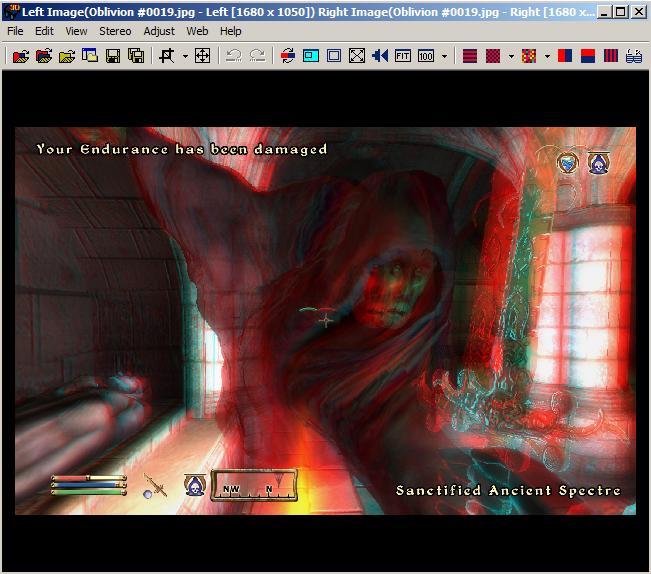651x574 pixels.
Task: Swap left and right images icon
Action: pos(288,56)
